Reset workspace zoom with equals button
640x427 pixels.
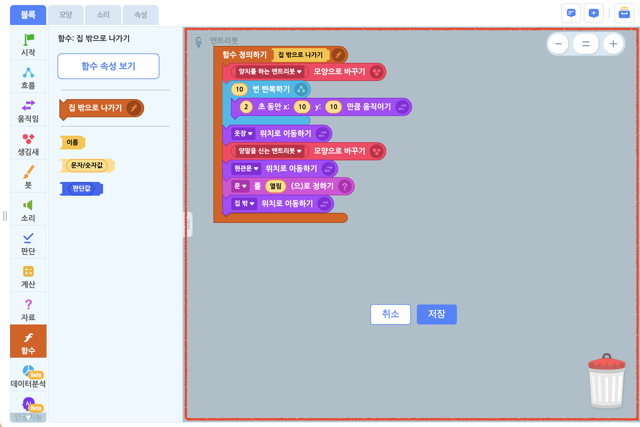[586, 44]
